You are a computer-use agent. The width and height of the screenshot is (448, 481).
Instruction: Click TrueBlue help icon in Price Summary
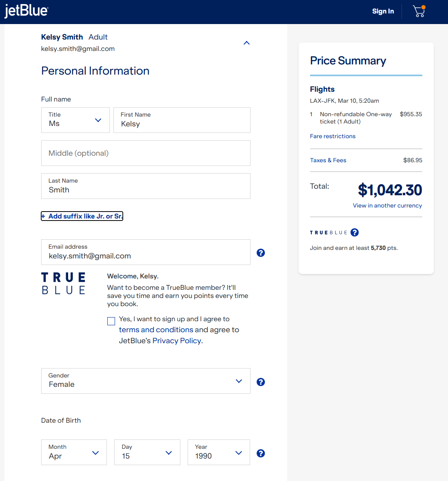click(x=355, y=232)
